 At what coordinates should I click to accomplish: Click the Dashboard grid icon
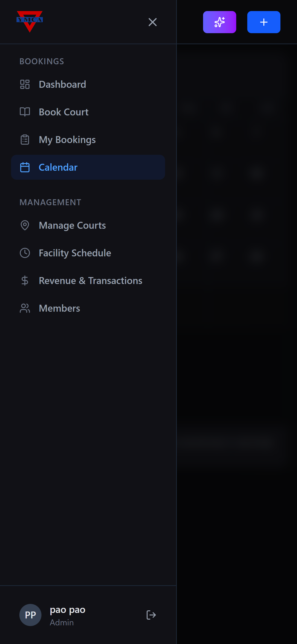[25, 85]
